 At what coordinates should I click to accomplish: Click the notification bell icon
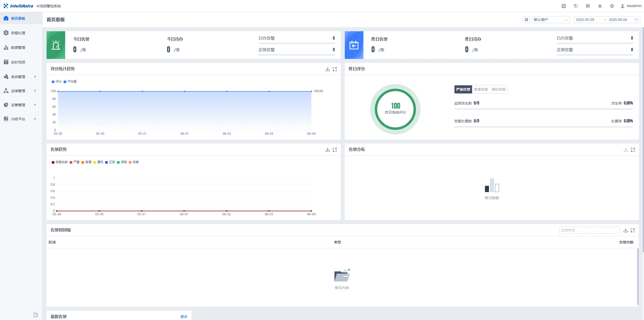pyautogui.click(x=600, y=6)
